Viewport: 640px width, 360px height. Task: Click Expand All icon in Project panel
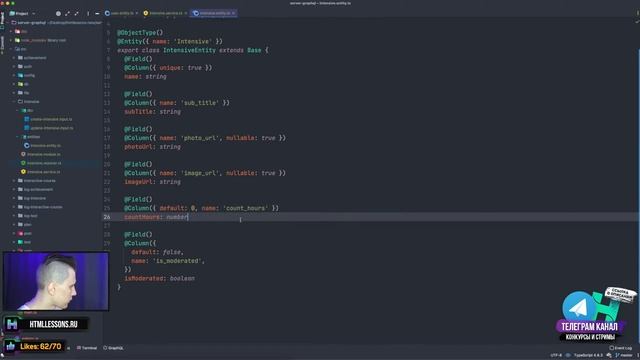(67, 13)
